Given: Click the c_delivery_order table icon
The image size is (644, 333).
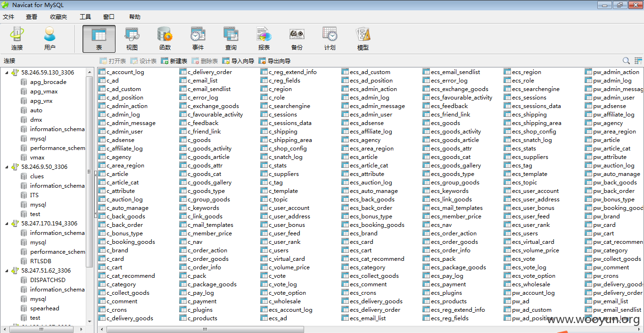Looking at the screenshot, I should pos(183,72).
